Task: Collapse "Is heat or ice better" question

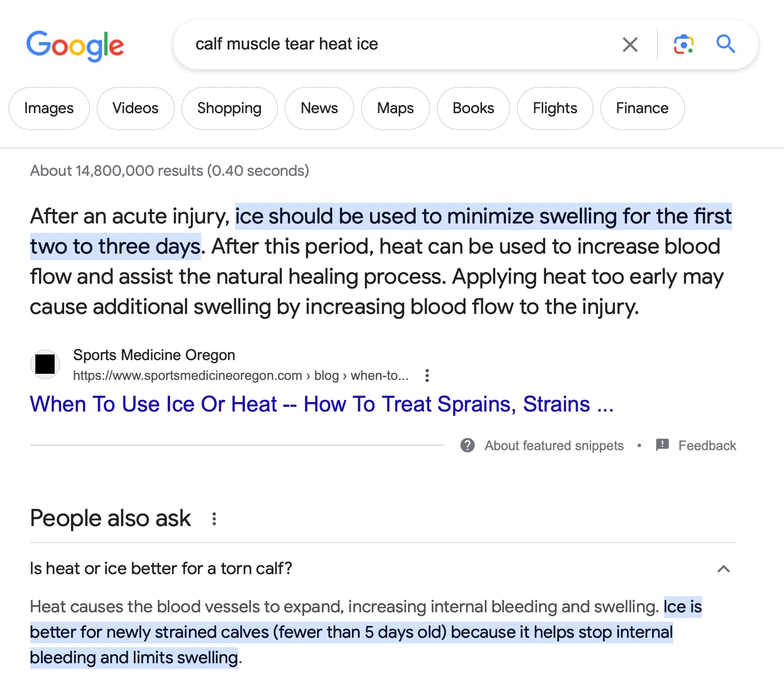Action: (x=161, y=568)
